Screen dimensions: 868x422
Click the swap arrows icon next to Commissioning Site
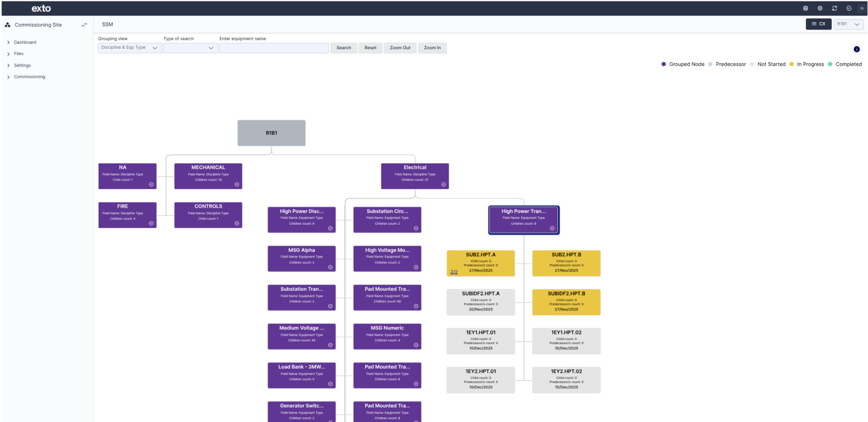(84, 25)
